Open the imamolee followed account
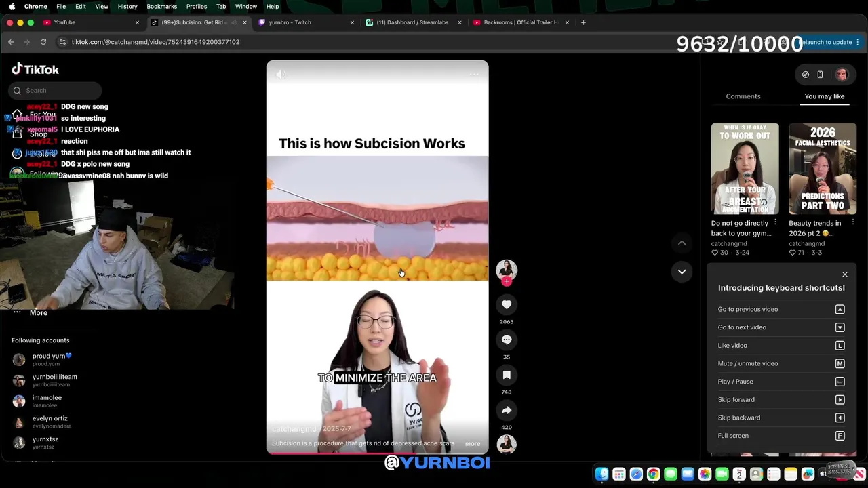 tap(37, 401)
